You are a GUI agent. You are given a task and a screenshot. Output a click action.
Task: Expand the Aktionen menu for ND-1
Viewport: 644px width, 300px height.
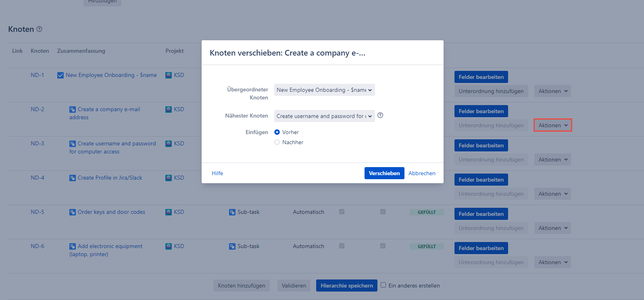(x=552, y=91)
